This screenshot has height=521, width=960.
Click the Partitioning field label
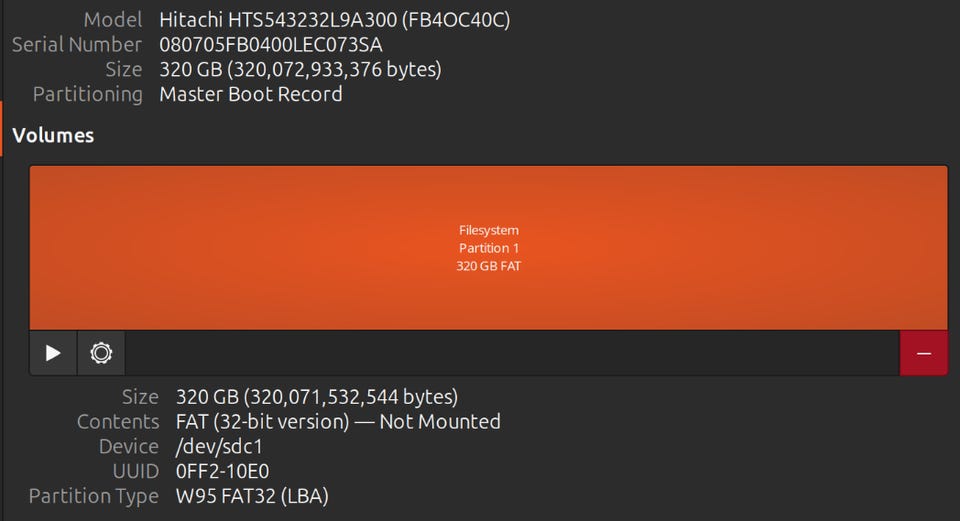[88, 95]
